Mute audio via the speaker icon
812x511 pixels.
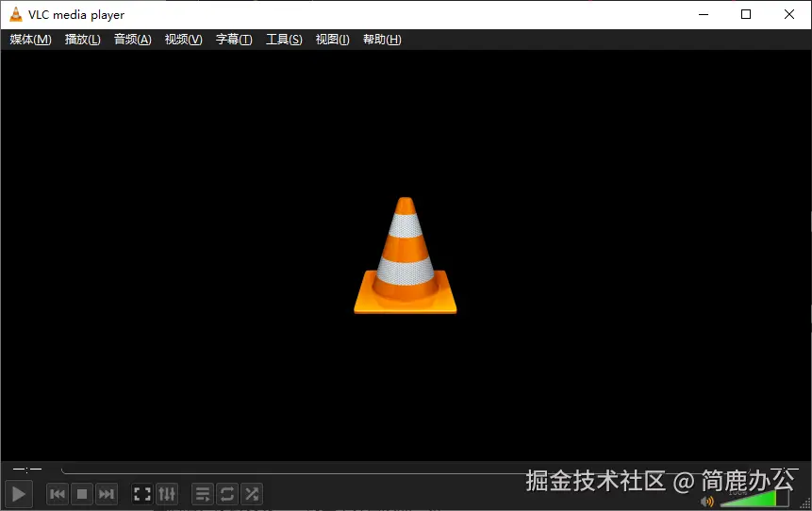pyautogui.click(x=707, y=502)
